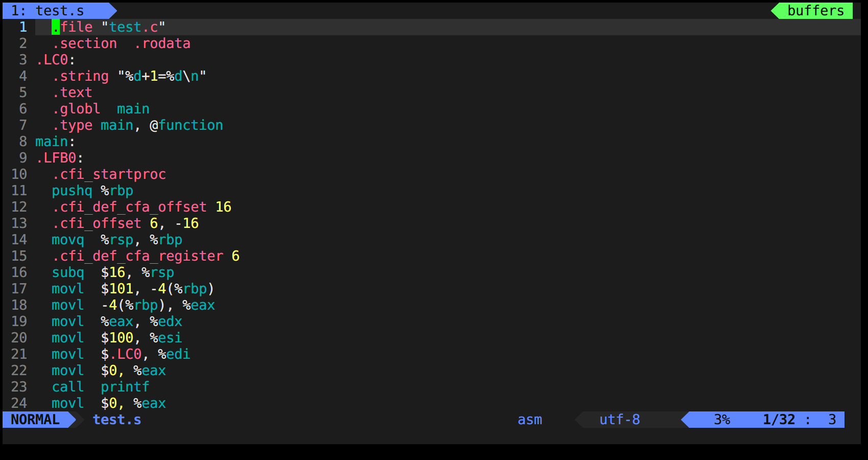
Task: Click the '.LFB0:' label on line 9
Action: click(x=60, y=158)
